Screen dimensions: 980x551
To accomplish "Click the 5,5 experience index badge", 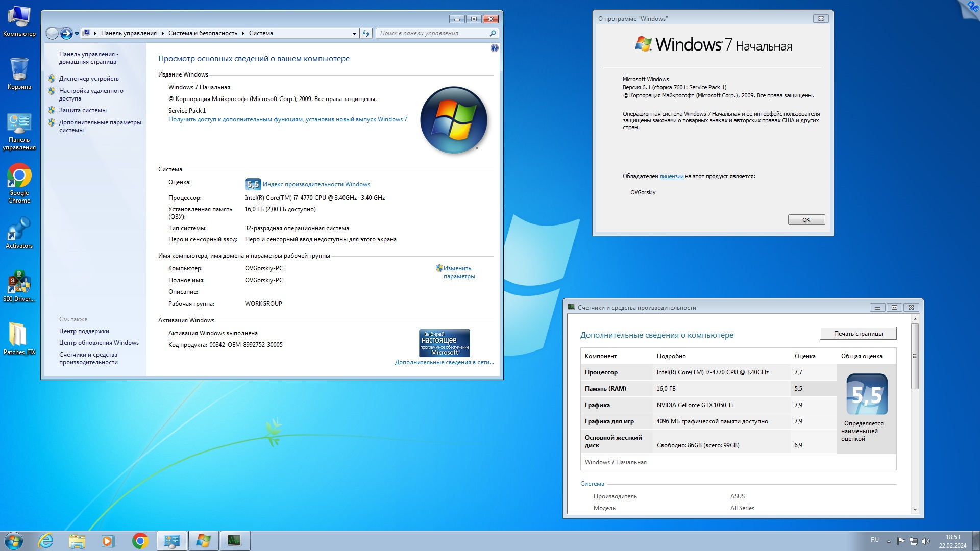I will (253, 184).
